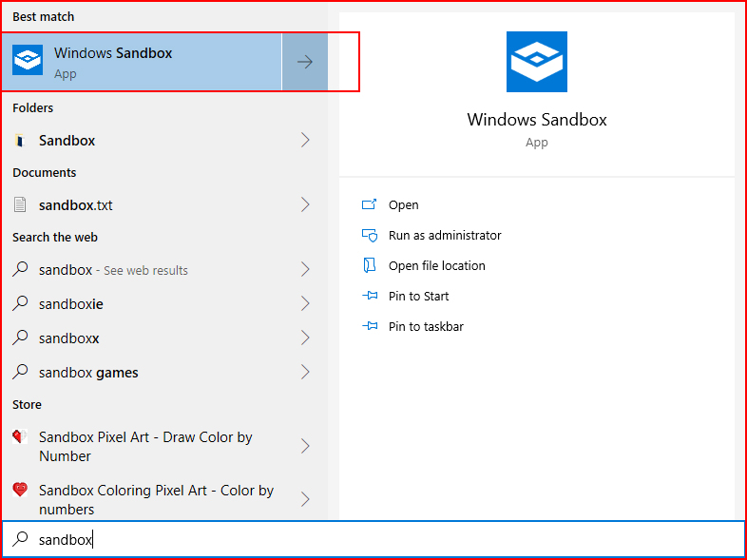The height and width of the screenshot is (560, 747).
Task: Click the Open file location icon
Action: (x=369, y=265)
